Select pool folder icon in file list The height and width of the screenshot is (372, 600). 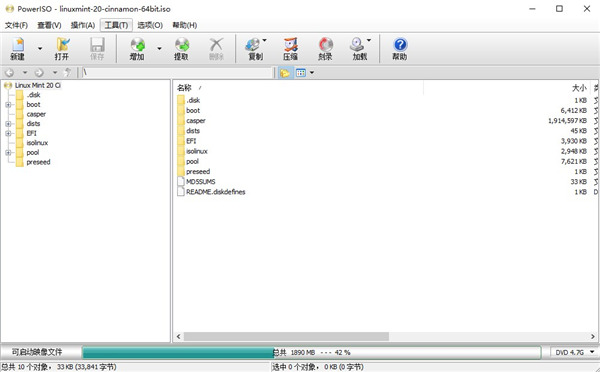coord(181,162)
